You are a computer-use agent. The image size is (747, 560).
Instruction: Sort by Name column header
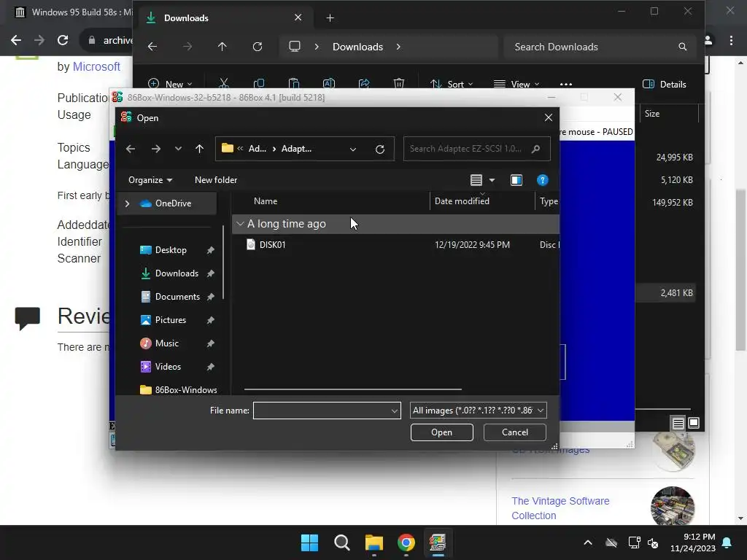coord(266,201)
